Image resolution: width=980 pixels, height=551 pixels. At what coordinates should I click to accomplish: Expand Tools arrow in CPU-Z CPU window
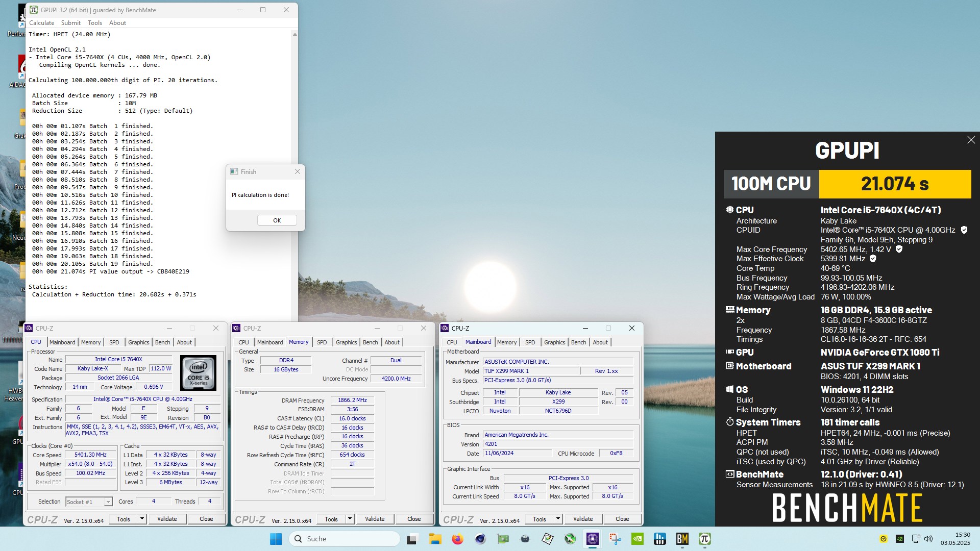pyautogui.click(x=142, y=519)
